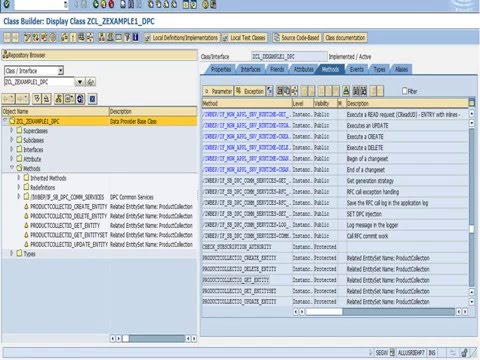Click the table settings icon at Method header corner
The width and height of the screenshot is (480, 360).
click(471, 103)
